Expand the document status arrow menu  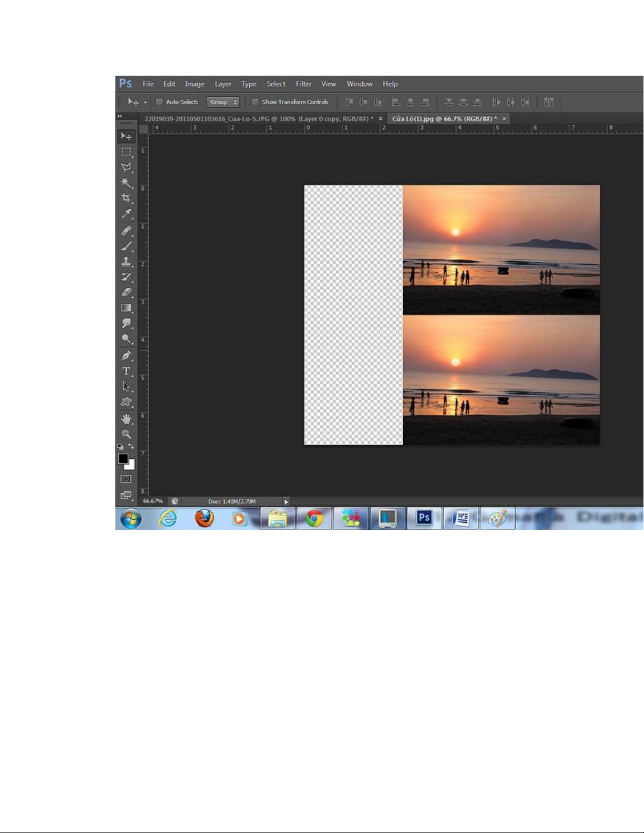286,502
